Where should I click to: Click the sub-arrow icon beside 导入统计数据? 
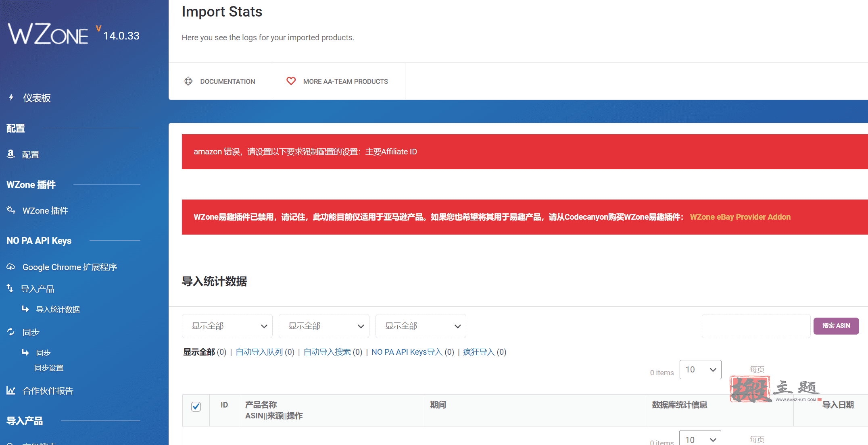[x=25, y=309]
